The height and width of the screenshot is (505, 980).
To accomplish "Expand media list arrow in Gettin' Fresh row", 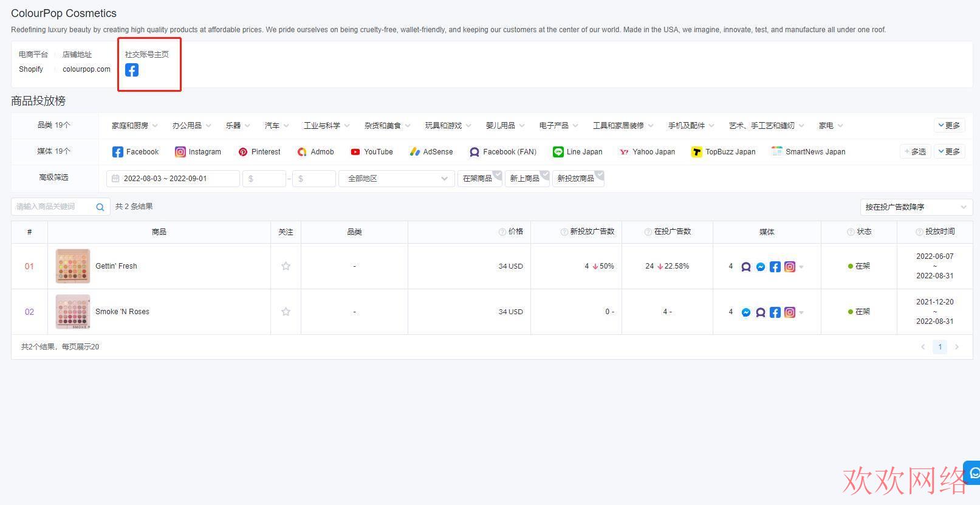I will pyautogui.click(x=801, y=267).
